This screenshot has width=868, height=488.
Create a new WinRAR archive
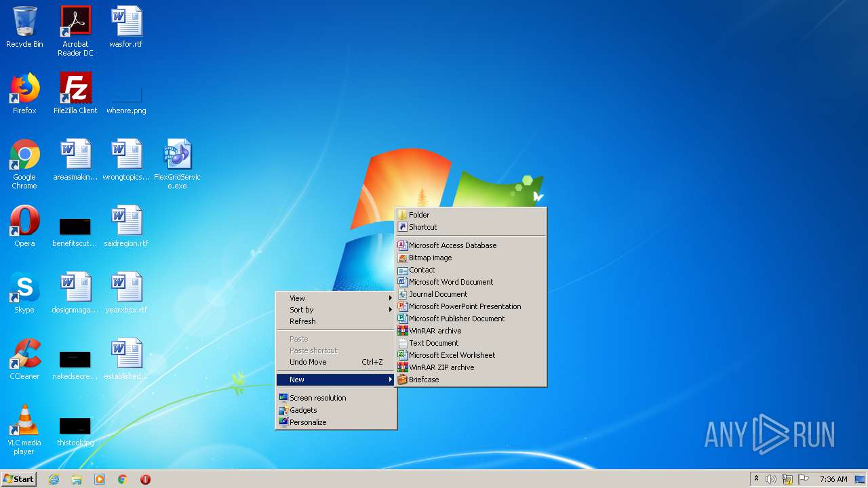pos(471,331)
